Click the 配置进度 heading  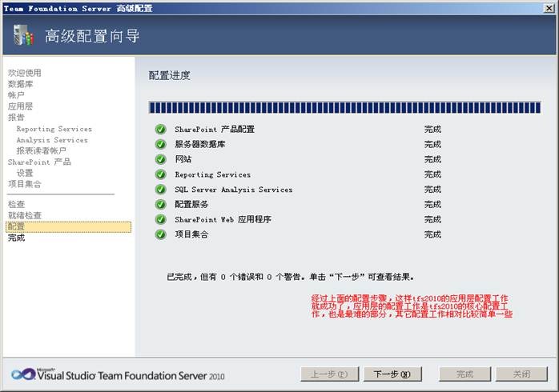point(169,75)
